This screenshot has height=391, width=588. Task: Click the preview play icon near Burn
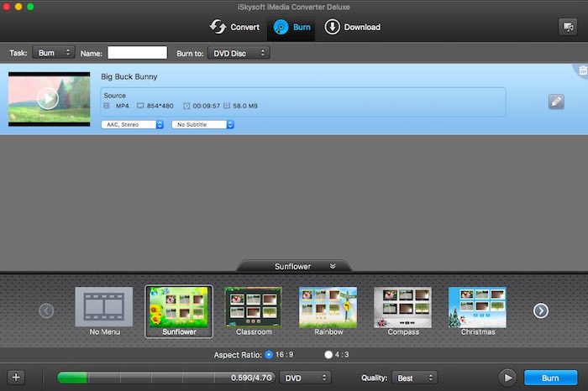(x=507, y=378)
